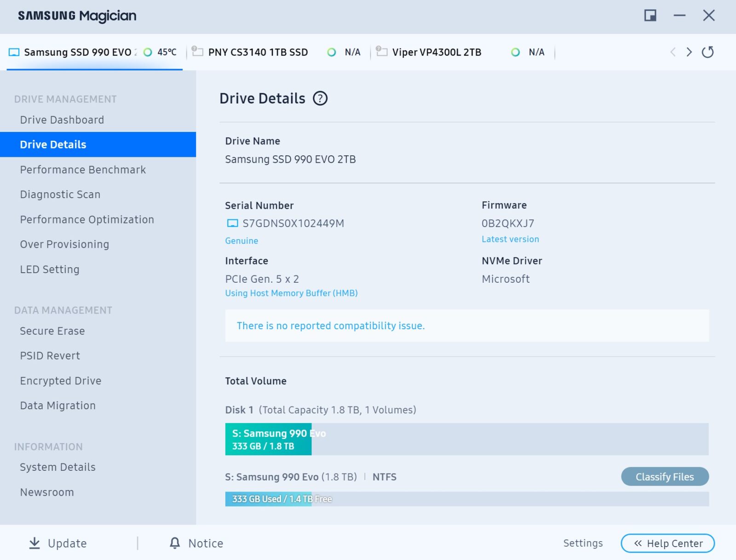The image size is (736, 560).
Task: Click the Notice bell icon
Action: point(175,543)
